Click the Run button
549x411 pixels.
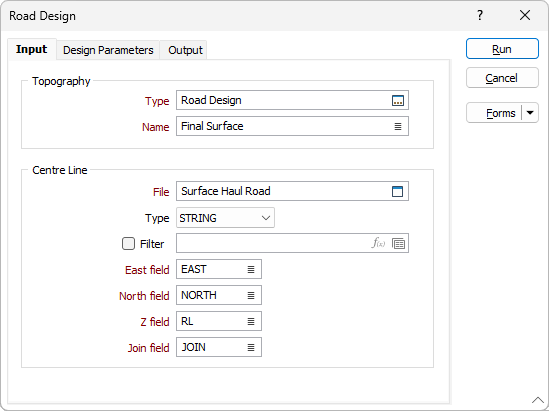pos(502,49)
